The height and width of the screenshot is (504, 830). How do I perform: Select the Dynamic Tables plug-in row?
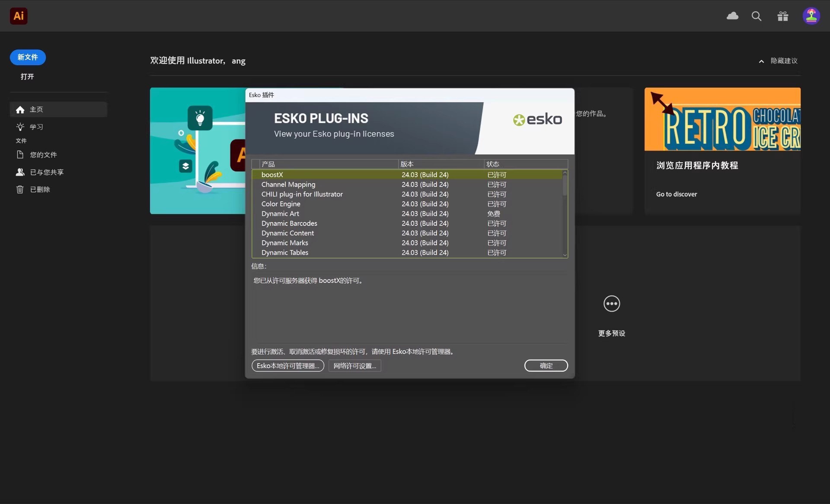point(407,253)
